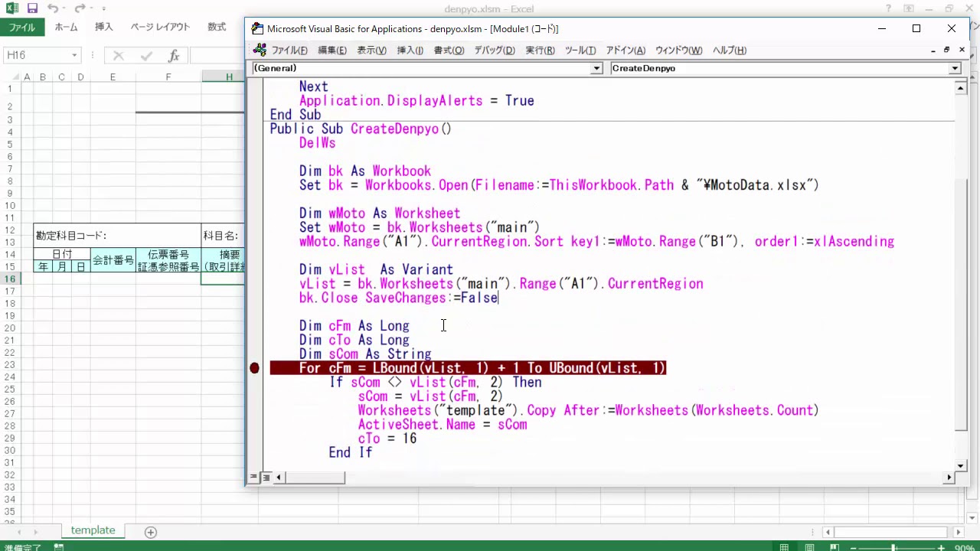980x551 pixels.
Task: Open the デバッグ(D) menu in the VBA editor
Action: point(494,51)
